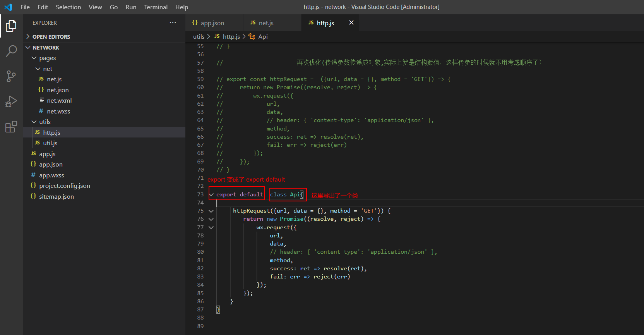
Task: Place cursor on 'success: ret => resolve(ret),' line 82
Action: [x=318, y=268]
